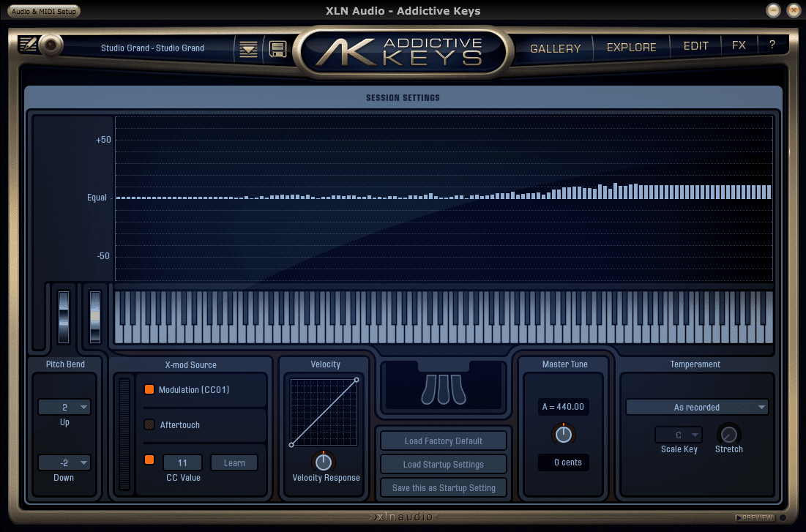Switch to the Gallery page
This screenshot has width=806, height=532.
[555, 48]
